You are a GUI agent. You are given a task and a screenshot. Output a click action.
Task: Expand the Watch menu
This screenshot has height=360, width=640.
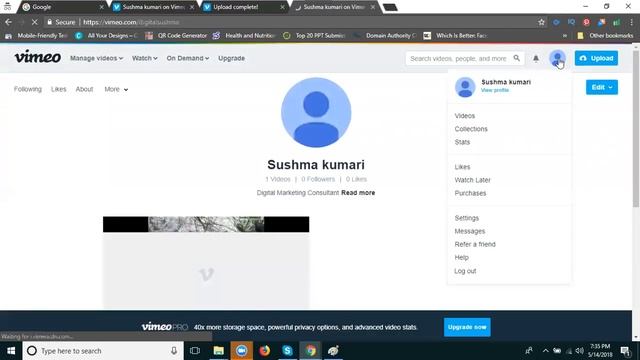point(144,58)
